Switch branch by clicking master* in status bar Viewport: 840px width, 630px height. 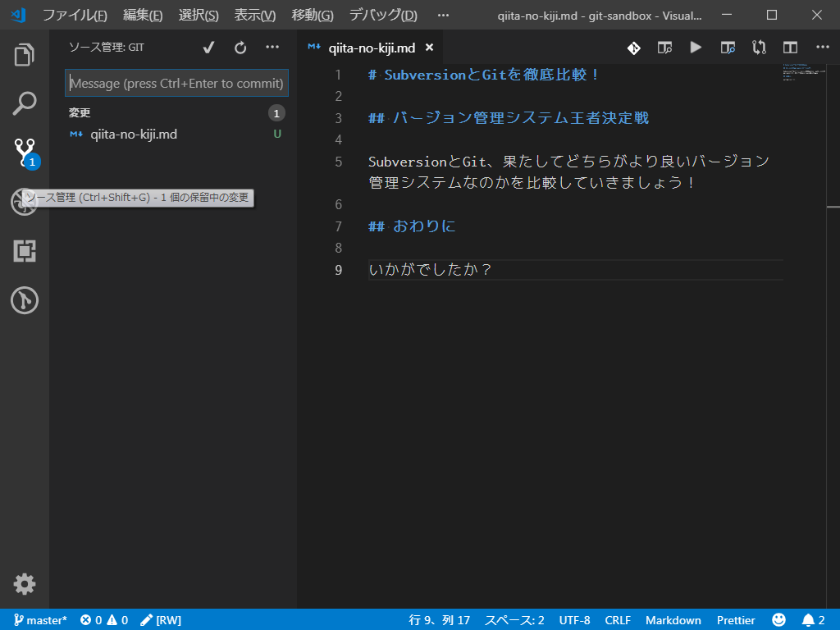click(x=40, y=619)
